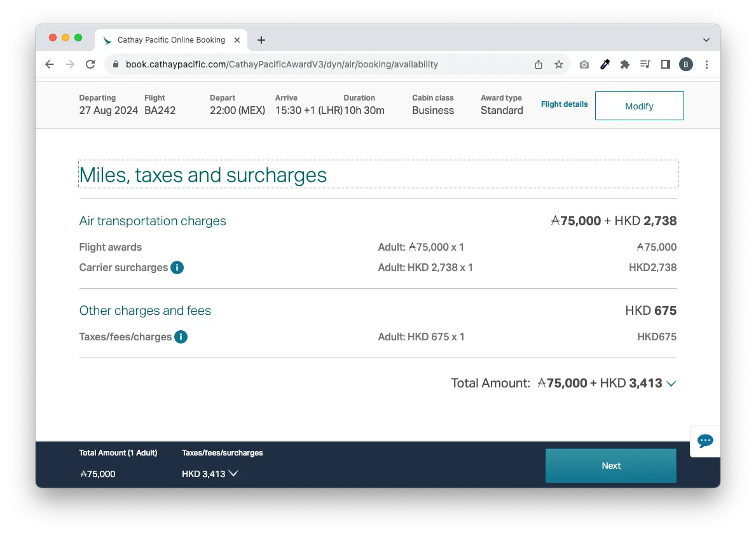Click the Air transportation charges heading

[153, 221]
